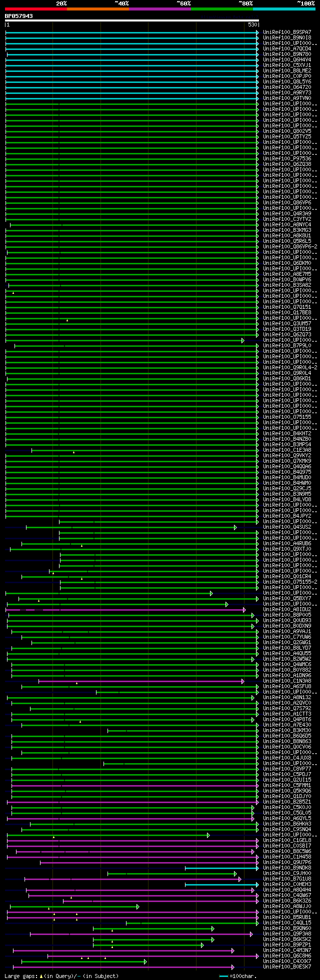
Task: Select the UniRef100_A9RY73 label
Action: [287, 93]
